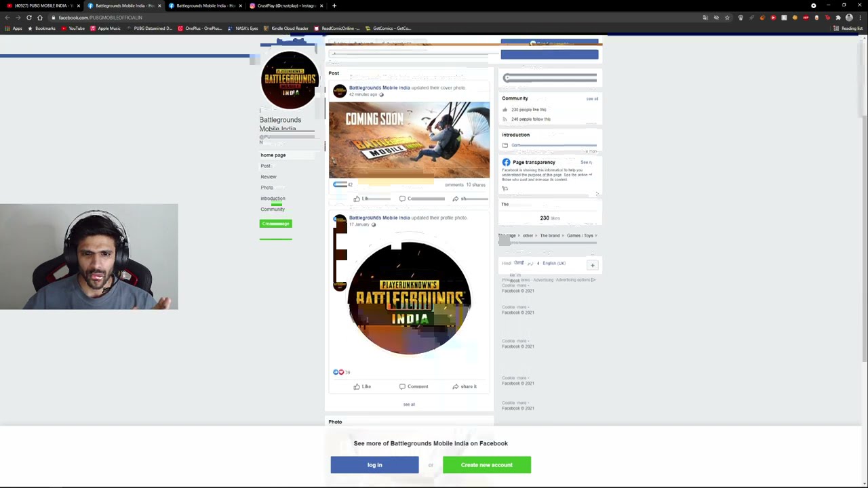
Task: Open the Bookmarks folder in bookmarks bar
Action: pos(41,28)
